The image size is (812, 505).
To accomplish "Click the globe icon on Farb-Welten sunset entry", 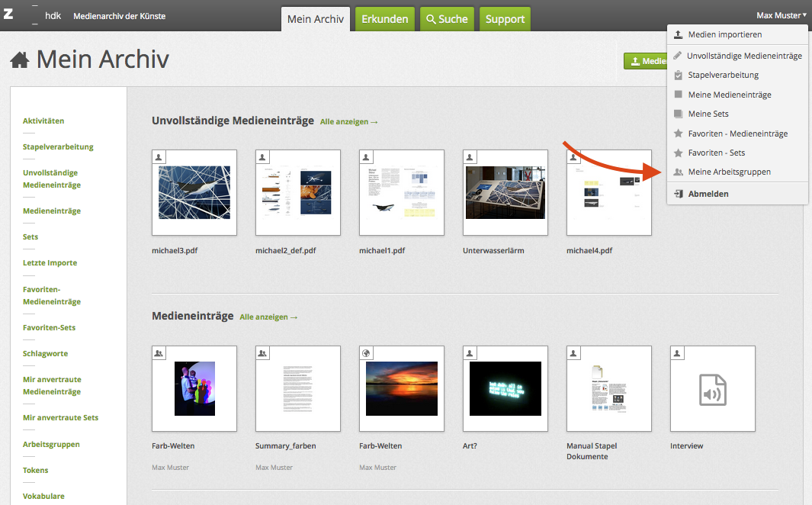I will point(366,353).
